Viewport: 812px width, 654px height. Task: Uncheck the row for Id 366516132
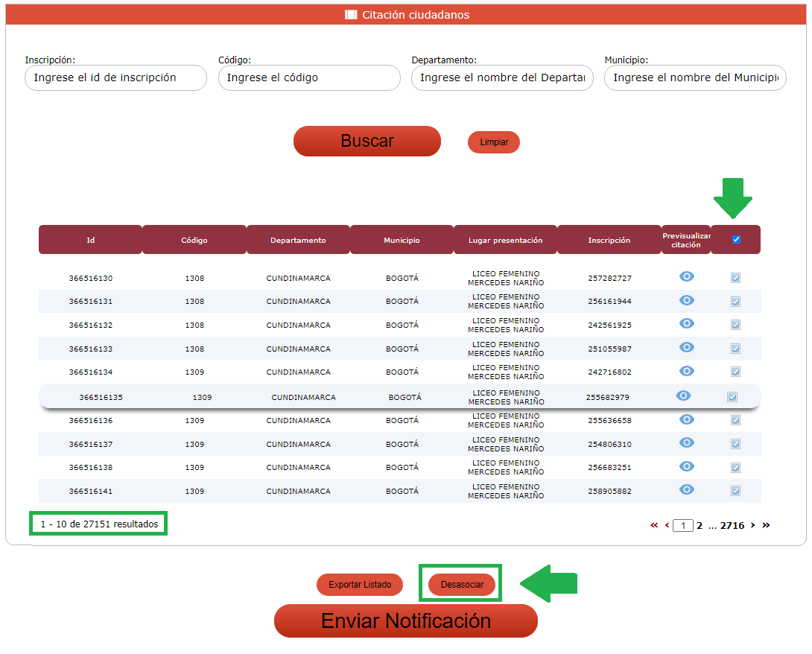coord(735,325)
